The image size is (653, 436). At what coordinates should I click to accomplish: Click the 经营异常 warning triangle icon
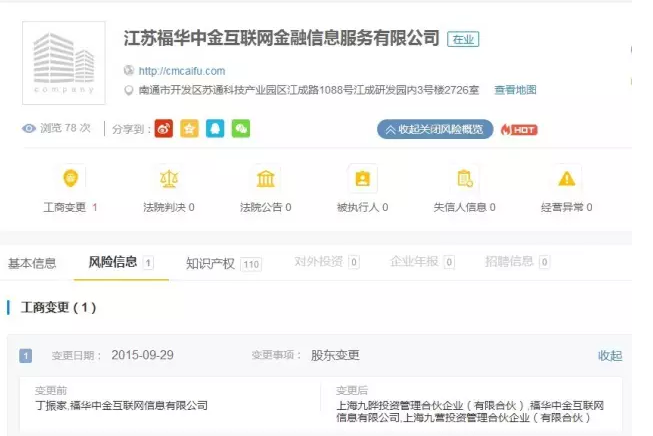coord(567,179)
